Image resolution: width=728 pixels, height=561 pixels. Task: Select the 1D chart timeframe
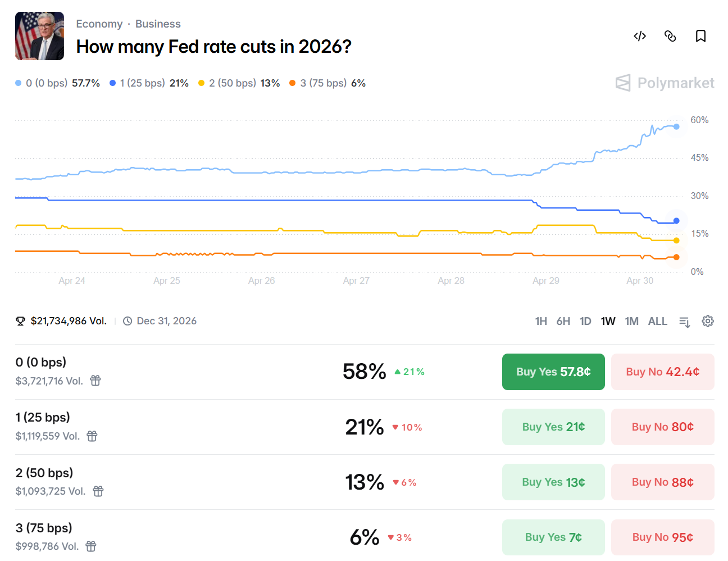point(585,321)
